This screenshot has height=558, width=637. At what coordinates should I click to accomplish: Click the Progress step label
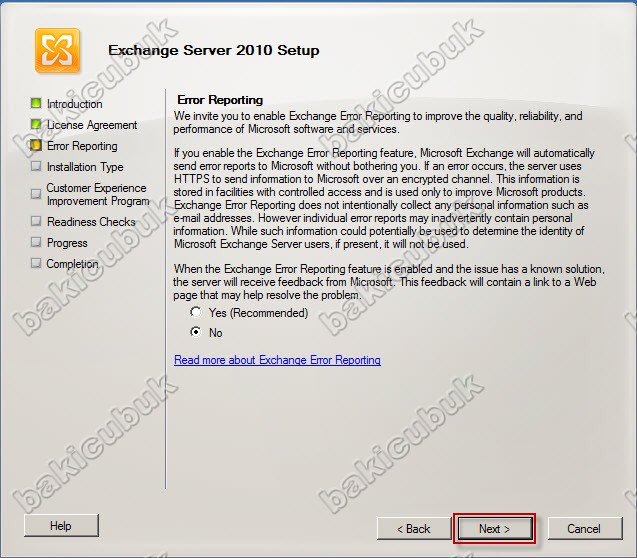tap(67, 243)
